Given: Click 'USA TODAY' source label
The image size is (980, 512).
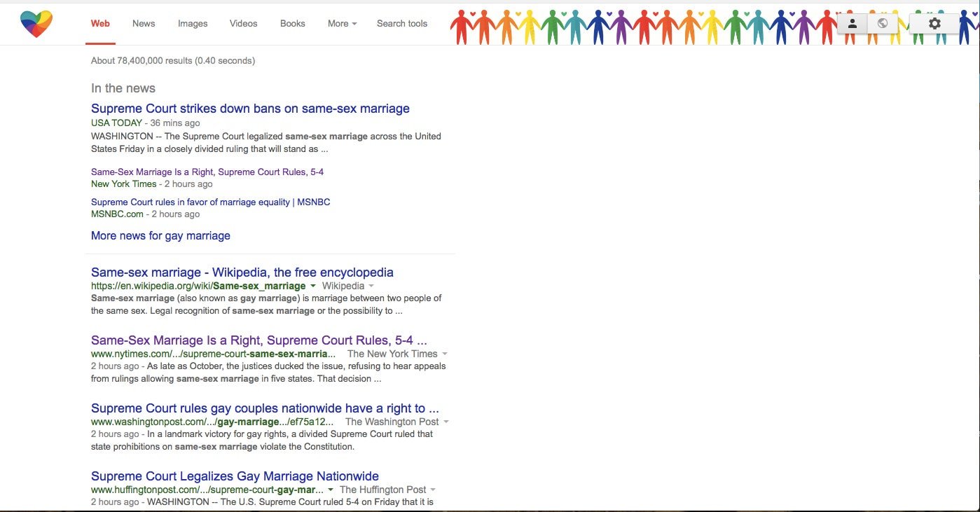Looking at the screenshot, I should 116,123.
